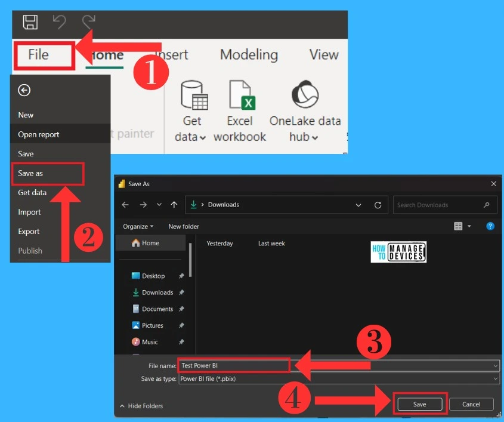Expand the OneLake data hub dropdown arrow
Viewport: 504px width, 422px height.
pos(315,138)
